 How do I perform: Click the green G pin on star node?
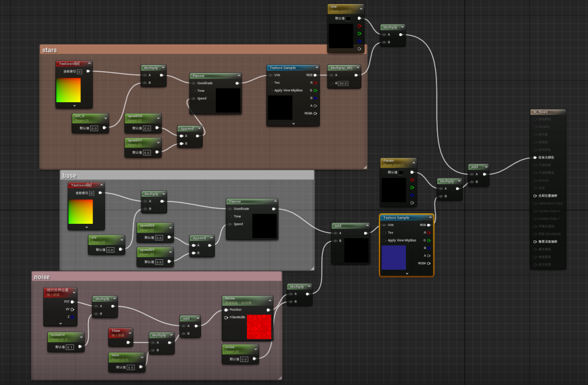click(x=359, y=33)
